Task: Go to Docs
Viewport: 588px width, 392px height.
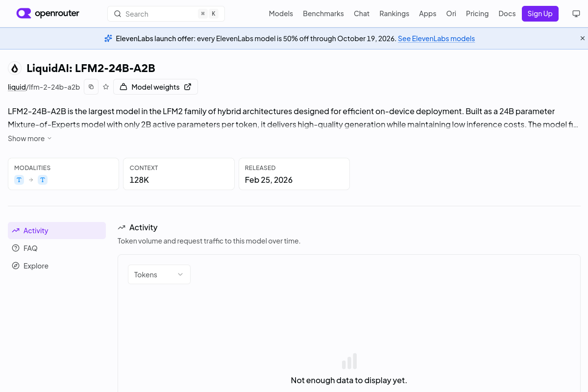Action: click(x=507, y=14)
